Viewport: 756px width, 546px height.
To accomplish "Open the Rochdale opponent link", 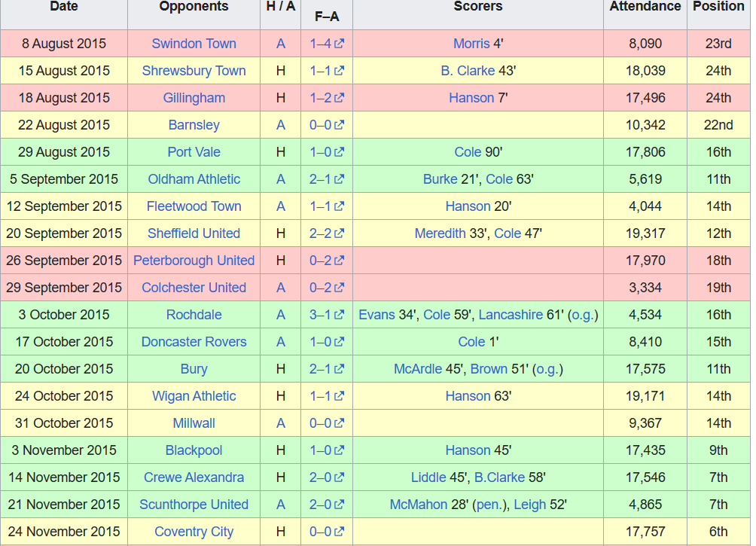I will click(x=194, y=315).
